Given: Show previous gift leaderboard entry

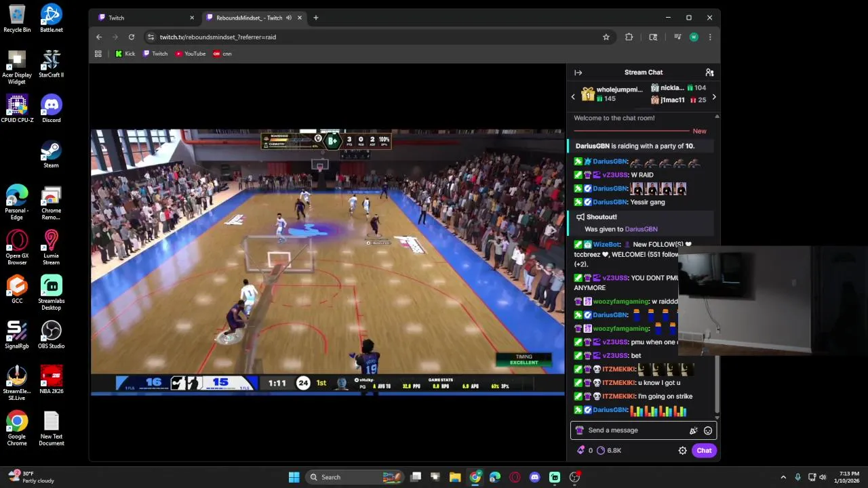Looking at the screenshot, I should (x=573, y=97).
